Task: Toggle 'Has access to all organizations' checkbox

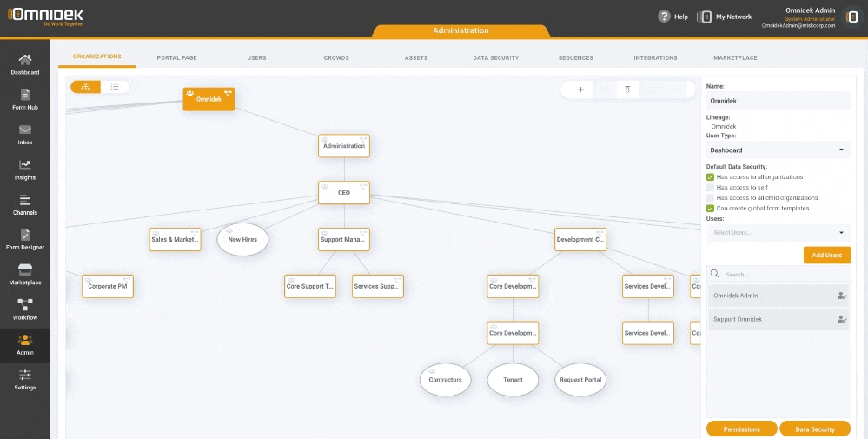Action: [x=710, y=177]
